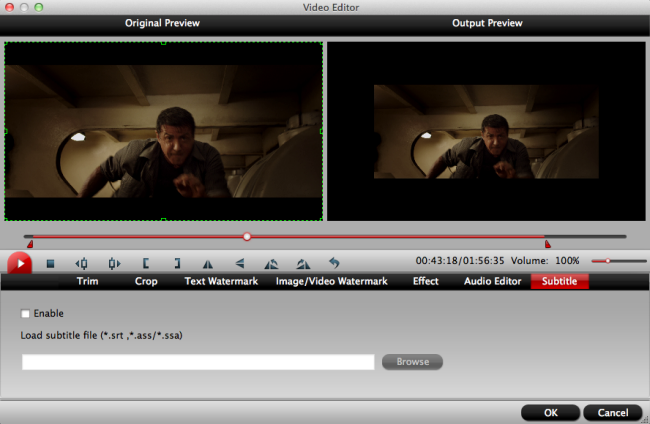This screenshot has height=424, width=650.
Task: Switch to the Crop tab
Action: pos(146,281)
